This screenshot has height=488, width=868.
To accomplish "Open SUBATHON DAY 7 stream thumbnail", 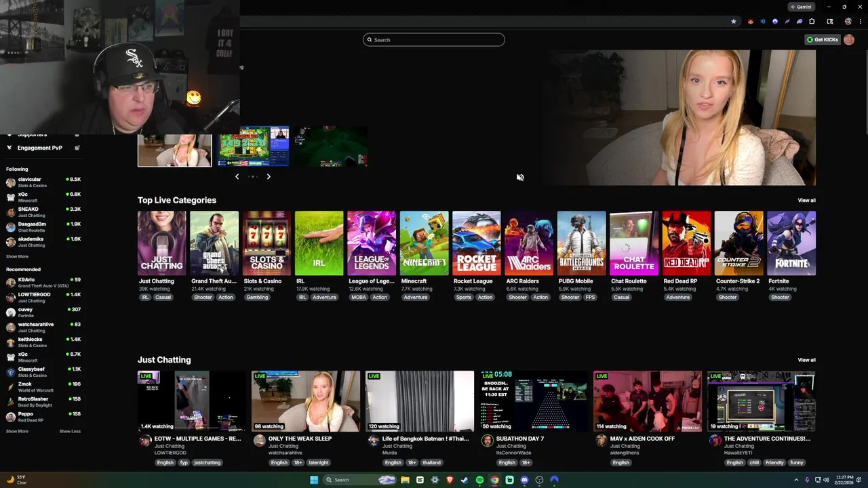I will 534,401.
